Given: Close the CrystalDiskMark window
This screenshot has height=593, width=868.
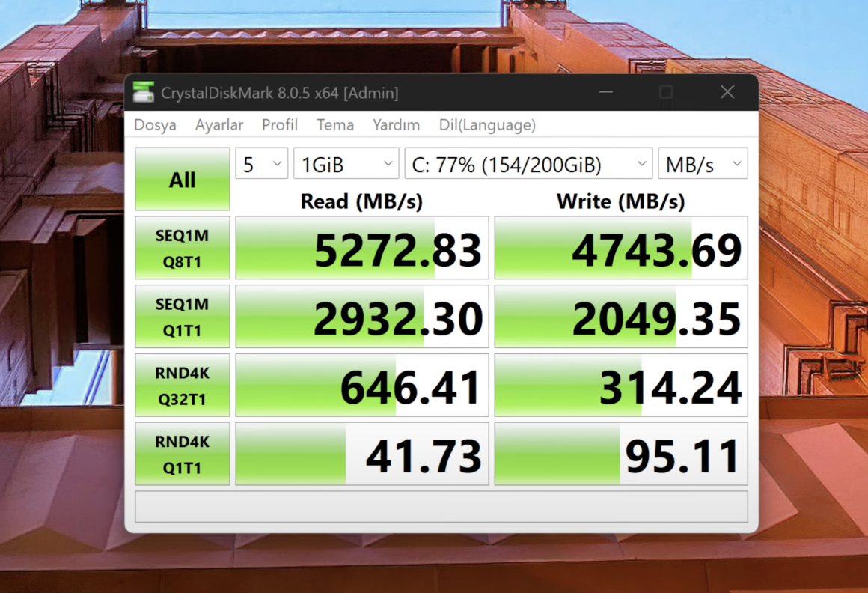Looking at the screenshot, I should (727, 92).
